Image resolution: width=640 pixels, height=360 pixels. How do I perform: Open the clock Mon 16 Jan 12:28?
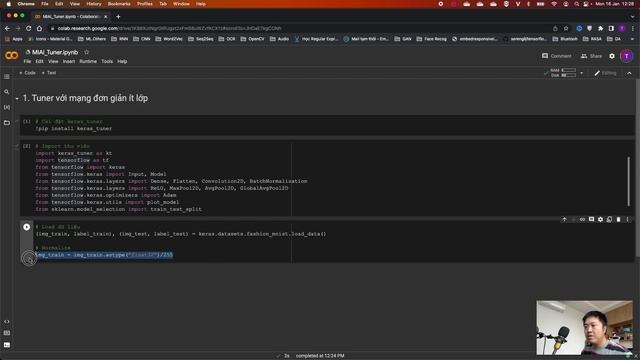[615, 4]
